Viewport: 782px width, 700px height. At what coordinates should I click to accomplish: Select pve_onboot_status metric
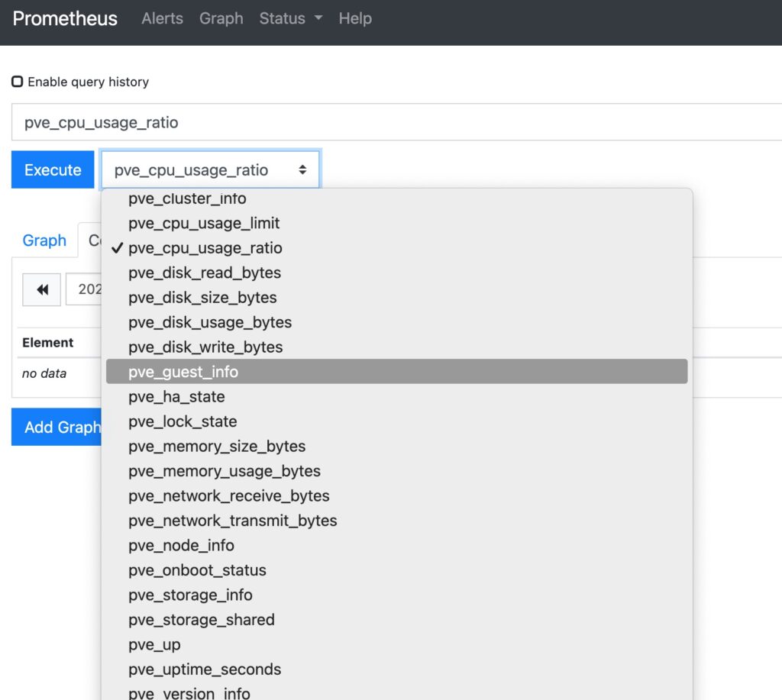click(x=397, y=570)
